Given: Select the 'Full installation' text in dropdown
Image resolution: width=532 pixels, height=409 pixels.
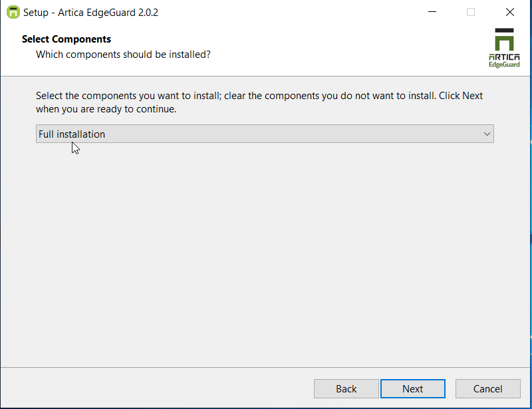Looking at the screenshot, I should click(72, 134).
